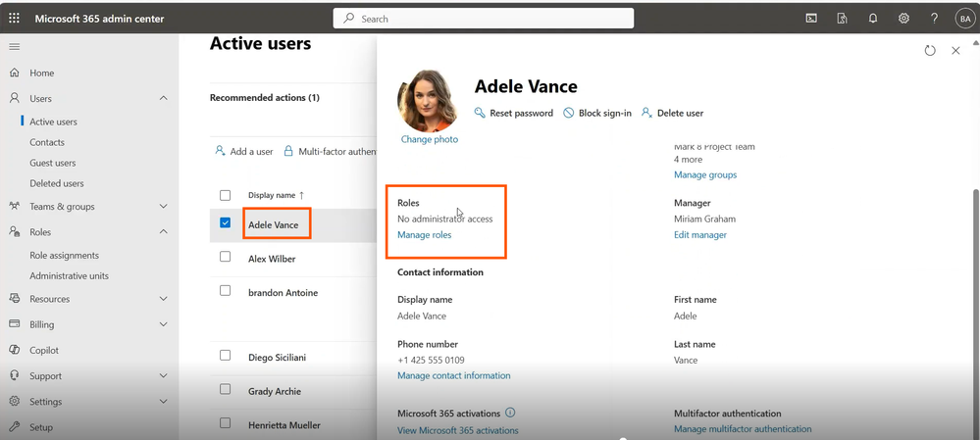The width and height of the screenshot is (980, 440).
Task: Expand the Billing chevron
Action: [x=164, y=324]
